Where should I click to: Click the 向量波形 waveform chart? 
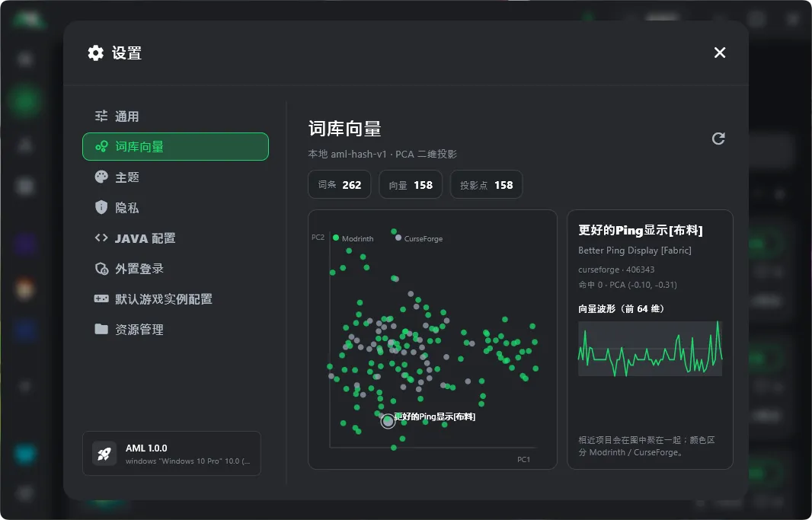click(650, 348)
